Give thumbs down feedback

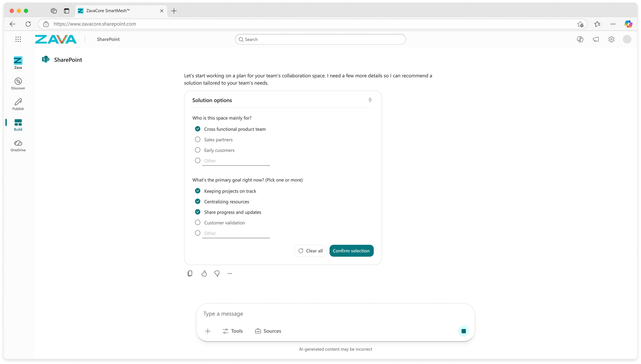point(217,274)
